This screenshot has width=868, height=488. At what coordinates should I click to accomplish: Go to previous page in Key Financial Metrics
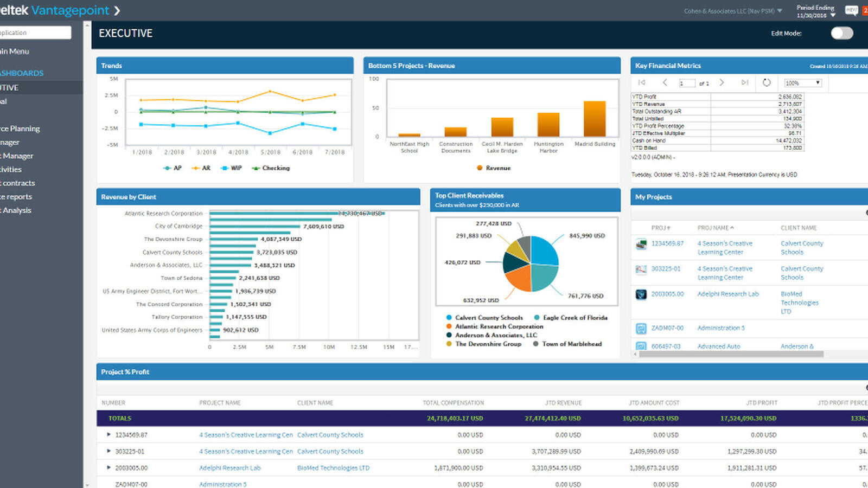pos(665,82)
